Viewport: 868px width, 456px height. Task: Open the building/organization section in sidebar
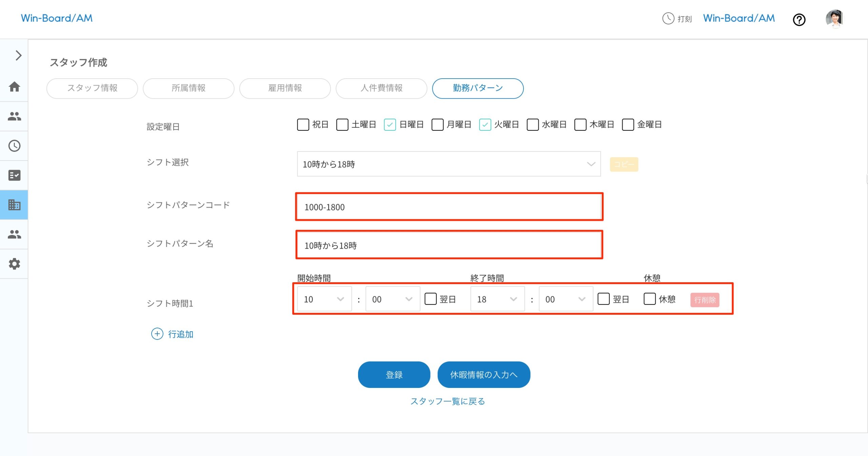tap(14, 205)
